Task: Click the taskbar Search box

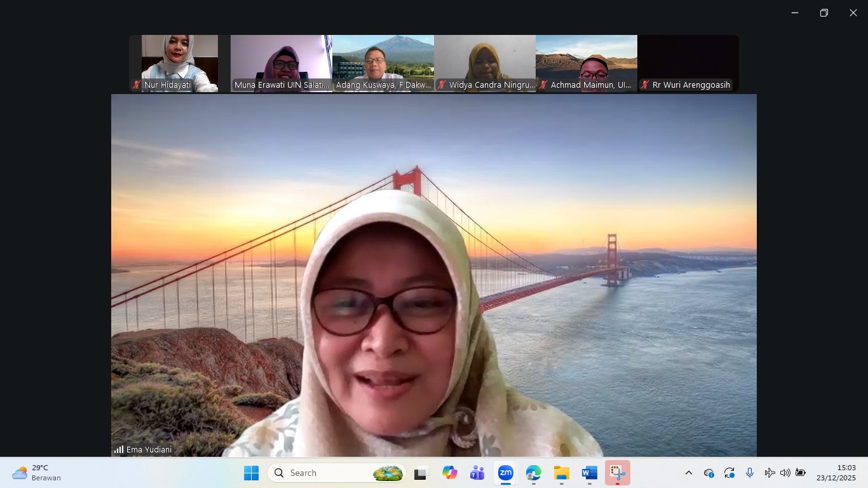Action: click(337, 473)
